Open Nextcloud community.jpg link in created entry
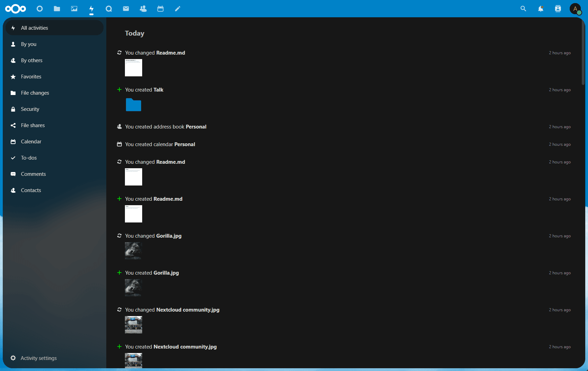This screenshot has width=588, height=371. pos(185,346)
